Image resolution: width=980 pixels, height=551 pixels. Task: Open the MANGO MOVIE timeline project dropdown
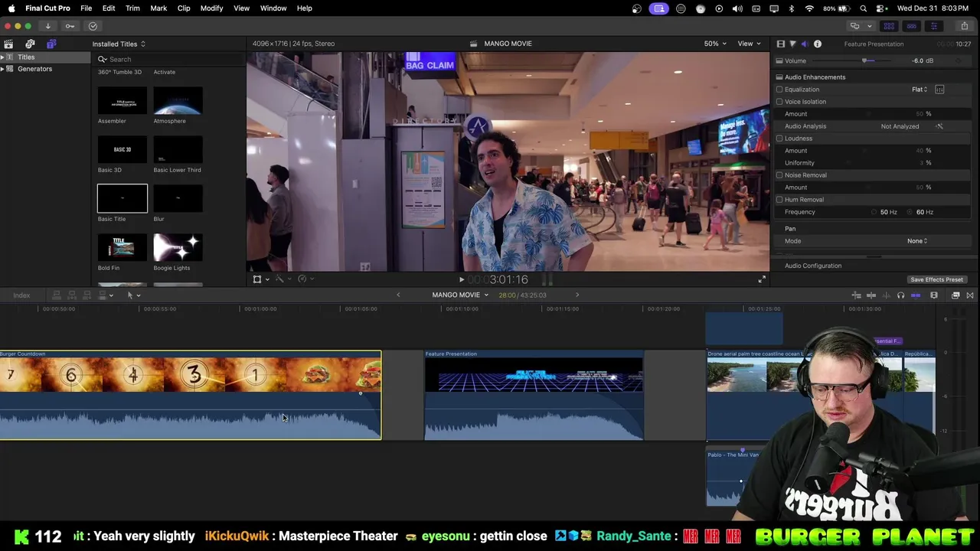460,295
